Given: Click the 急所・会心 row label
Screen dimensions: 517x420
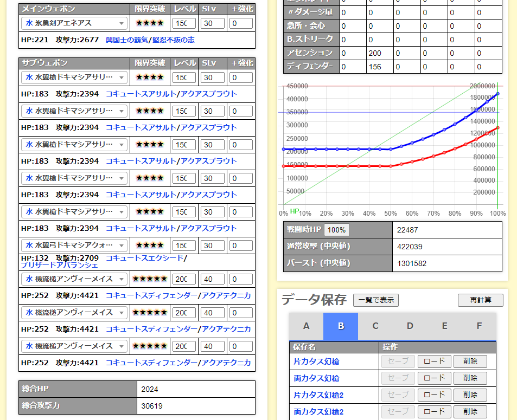Looking at the screenshot, I should tap(311, 26).
